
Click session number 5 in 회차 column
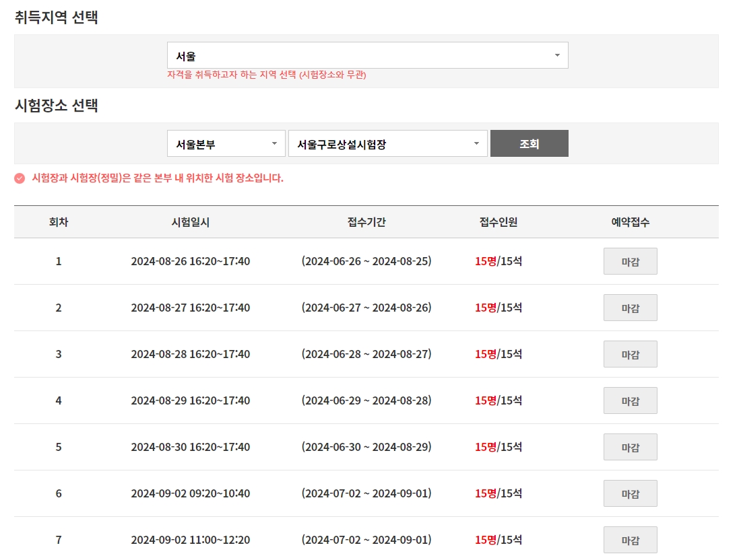point(59,446)
